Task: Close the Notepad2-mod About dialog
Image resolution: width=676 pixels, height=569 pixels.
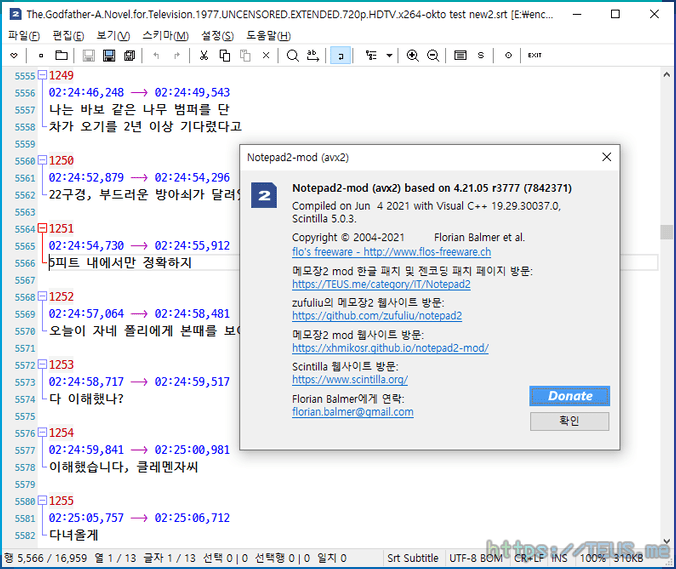Action: (607, 157)
